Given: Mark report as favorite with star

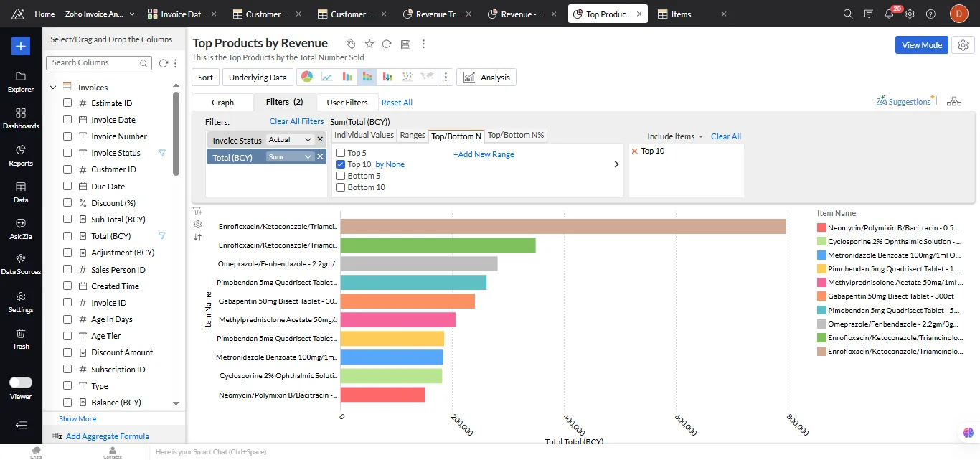Looking at the screenshot, I should tap(369, 44).
